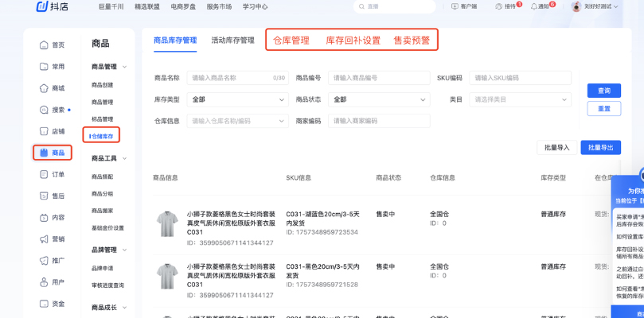
Task: Click SKU ID 1757348959723534
Action: pyautogui.click(x=322, y=232)
